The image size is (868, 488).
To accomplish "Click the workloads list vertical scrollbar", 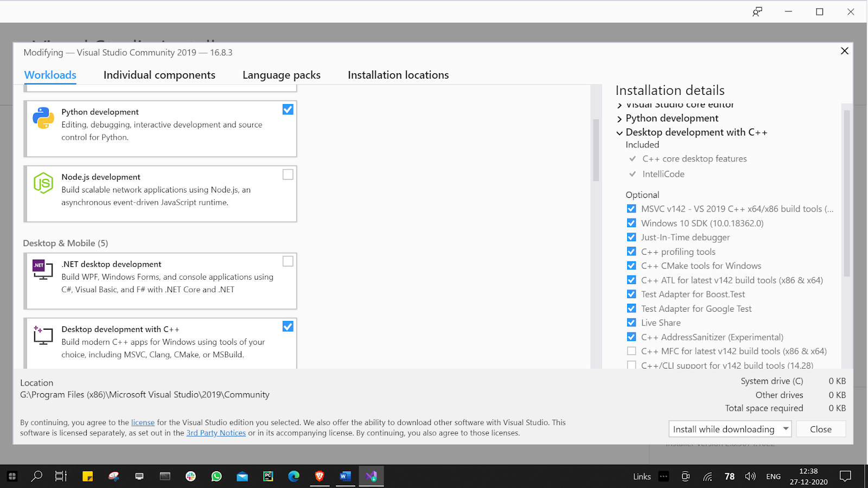I will (x=596, y=150).
